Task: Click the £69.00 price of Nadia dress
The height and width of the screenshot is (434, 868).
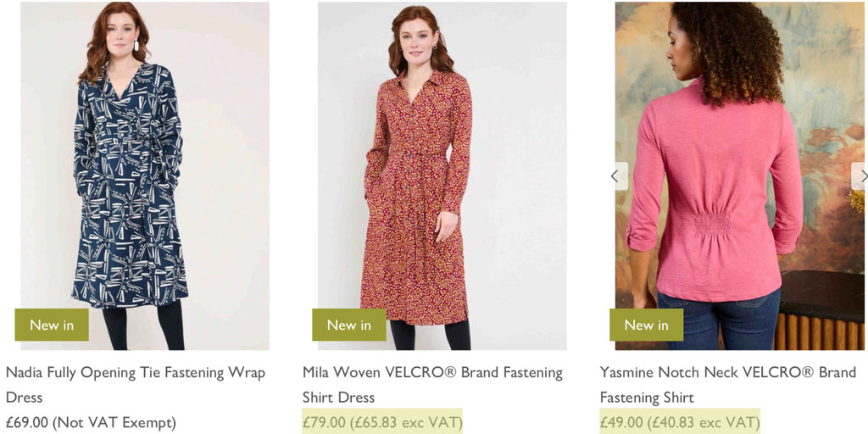Action: click(27, 422)
